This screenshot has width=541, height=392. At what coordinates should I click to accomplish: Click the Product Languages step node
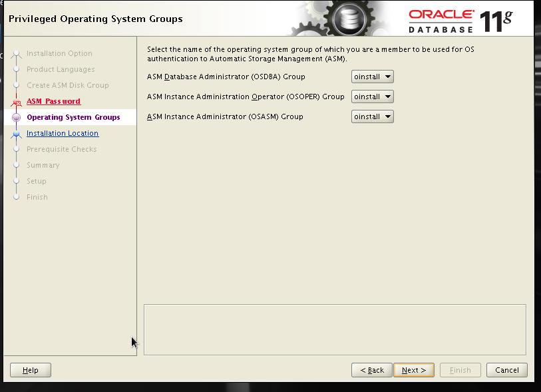(x=16, y=69)
